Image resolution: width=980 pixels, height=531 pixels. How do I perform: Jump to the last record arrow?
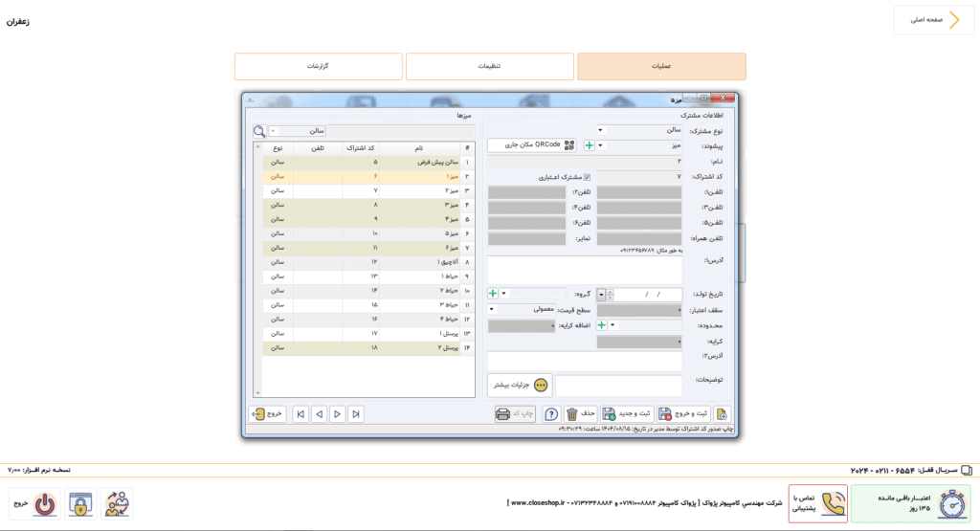coord(356,414)
